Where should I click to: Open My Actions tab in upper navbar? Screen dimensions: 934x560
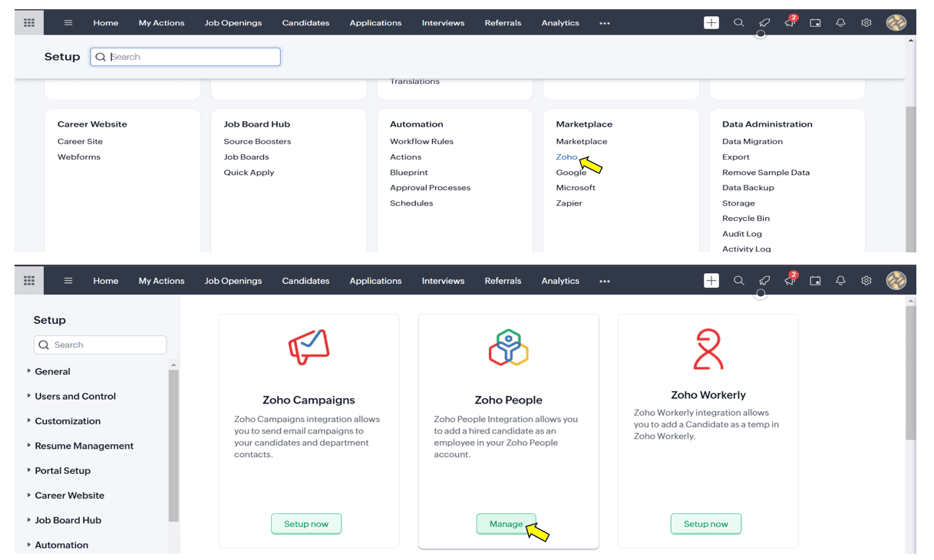tap(161, 23)
